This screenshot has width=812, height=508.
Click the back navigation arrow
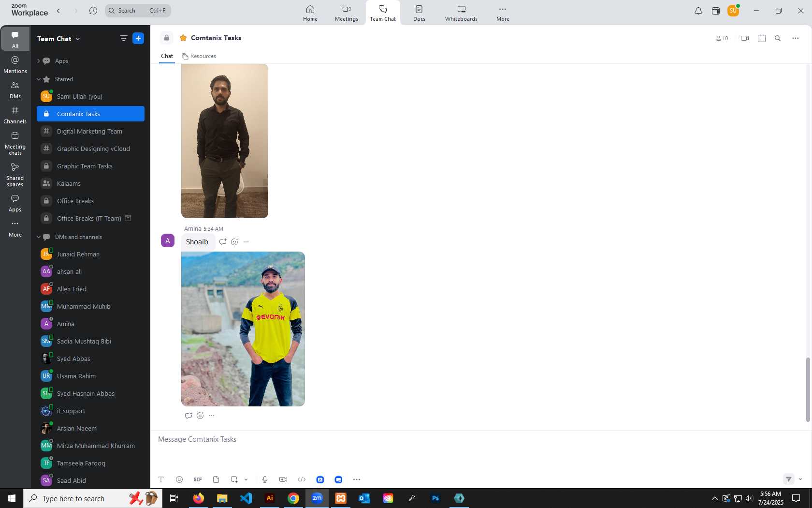pos(58,11)
